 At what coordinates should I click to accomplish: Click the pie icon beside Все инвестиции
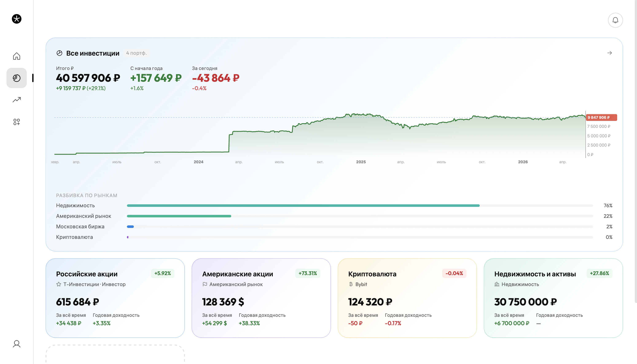pos(59,53)
